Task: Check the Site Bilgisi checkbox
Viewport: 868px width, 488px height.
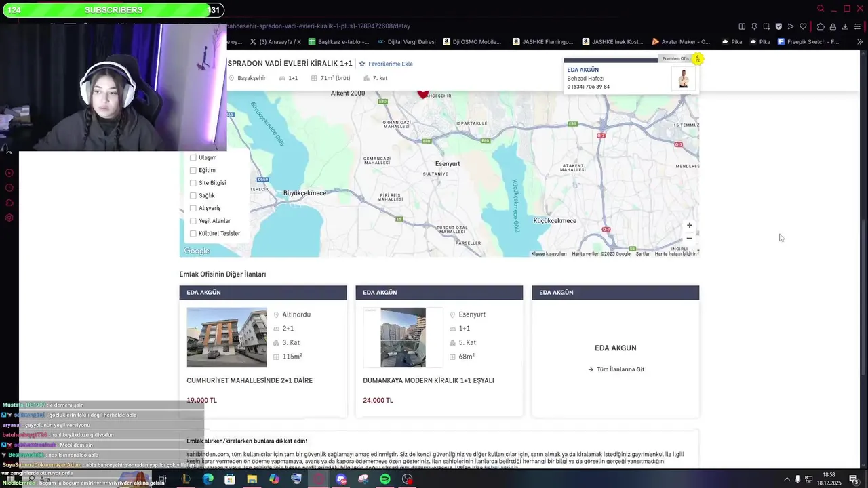Action: pos(193,183)
